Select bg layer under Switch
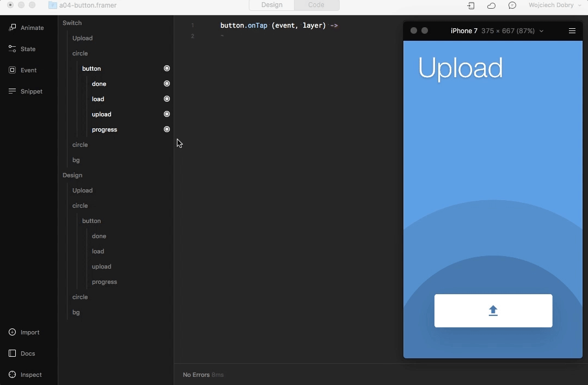Image resolution: width=588 pixels, height=385 pixels. [76, 160]
